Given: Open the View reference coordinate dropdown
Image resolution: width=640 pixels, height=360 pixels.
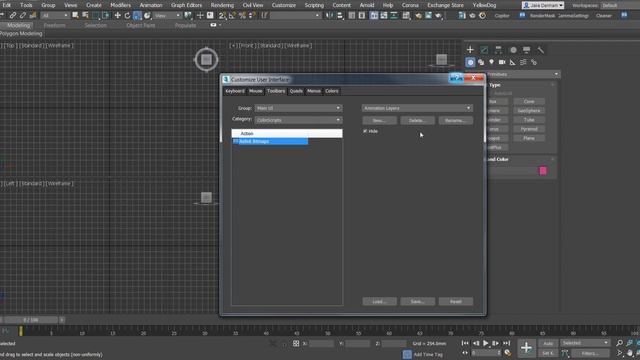Looking at the screenshot, I should pos(167,16).
